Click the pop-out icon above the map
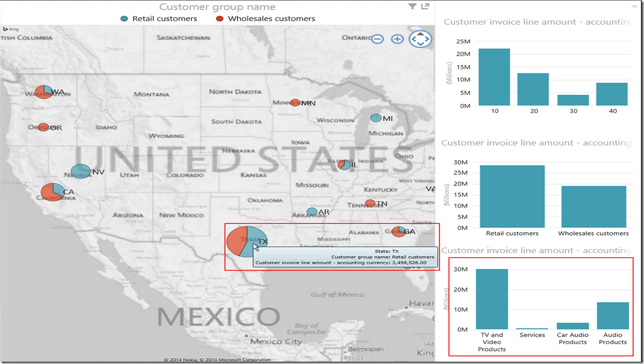The width and height of the screenshot is (644, 364). coord(425,6)
